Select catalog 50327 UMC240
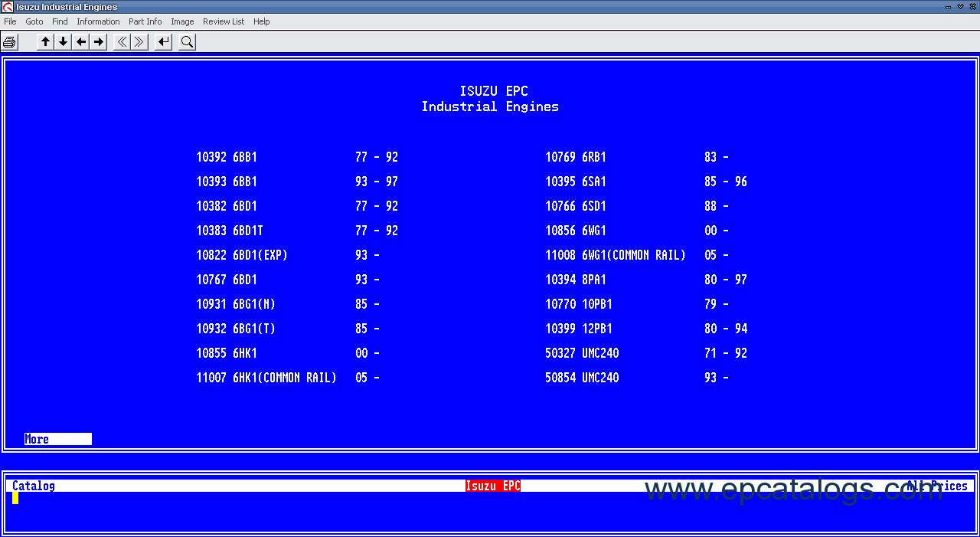 click(x=646, y=353)
